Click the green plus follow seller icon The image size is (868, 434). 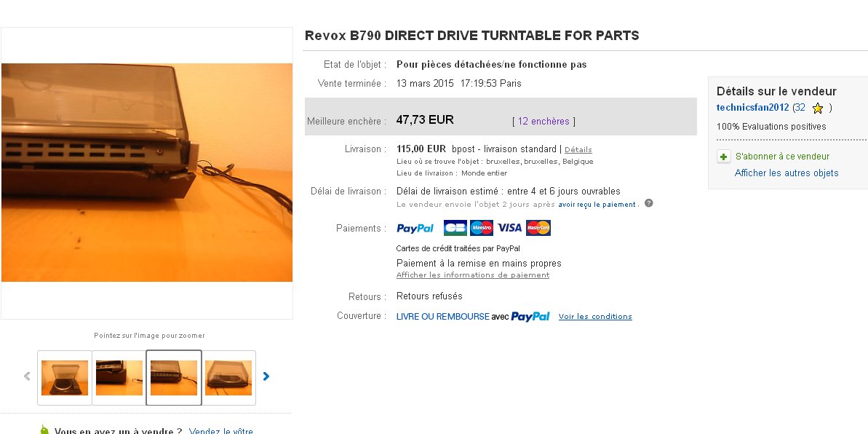coord(723,157)
